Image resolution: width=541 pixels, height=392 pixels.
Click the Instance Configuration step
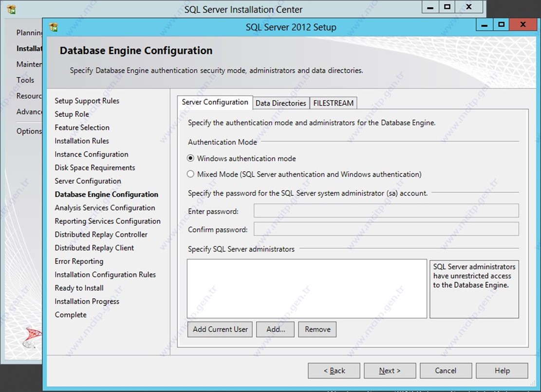coord(92,154)
